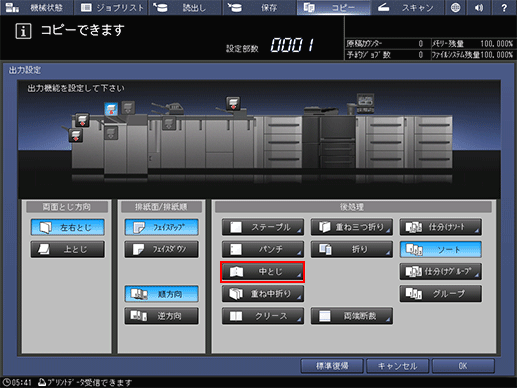
Task: Click the 設定部数 copy count 0001
Action: point(292,45)
